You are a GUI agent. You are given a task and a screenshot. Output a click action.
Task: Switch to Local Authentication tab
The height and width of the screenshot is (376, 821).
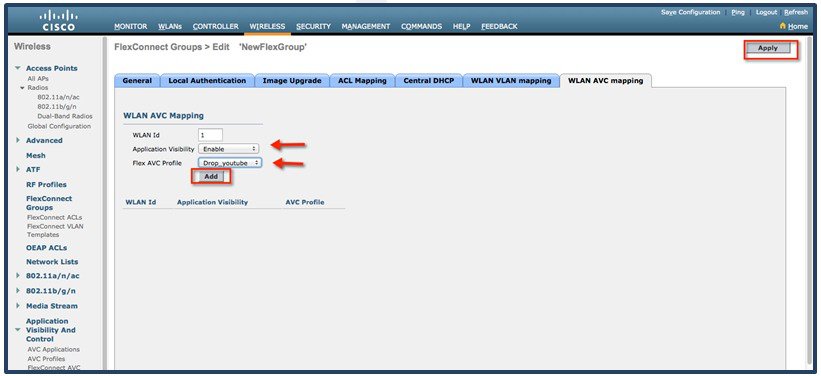coord(207,81)
